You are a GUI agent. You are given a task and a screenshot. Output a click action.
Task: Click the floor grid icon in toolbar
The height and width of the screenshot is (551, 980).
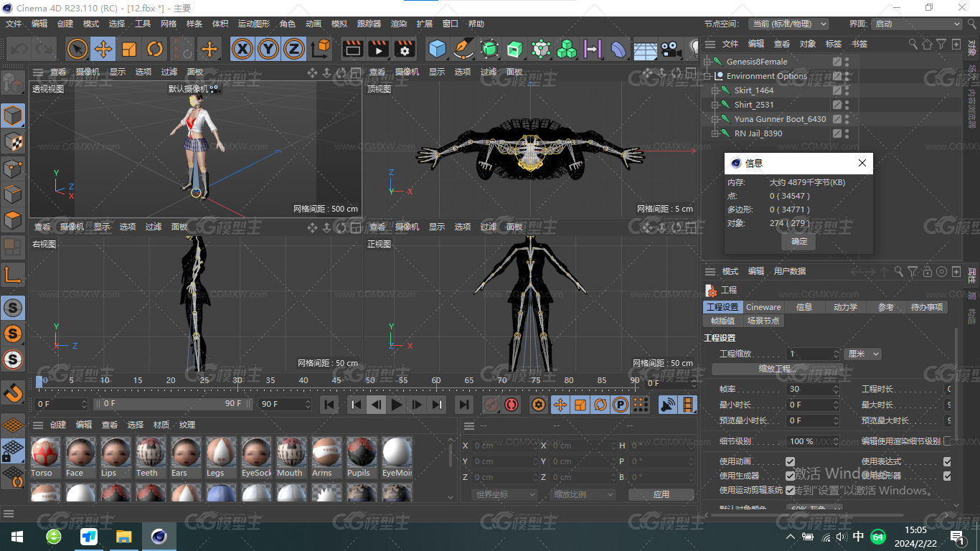point(645,49)
